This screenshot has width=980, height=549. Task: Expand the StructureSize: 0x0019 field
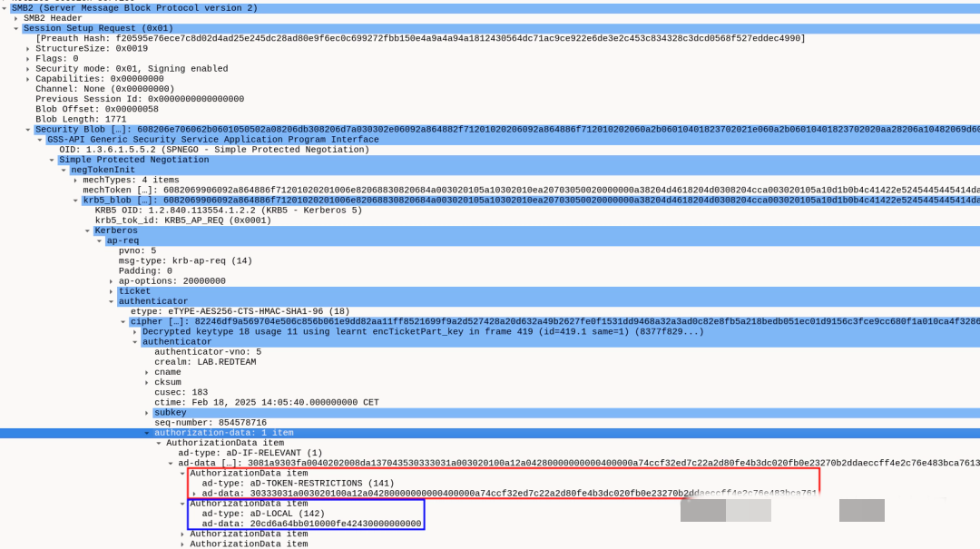pyautogui.click(x=28, y=49)
